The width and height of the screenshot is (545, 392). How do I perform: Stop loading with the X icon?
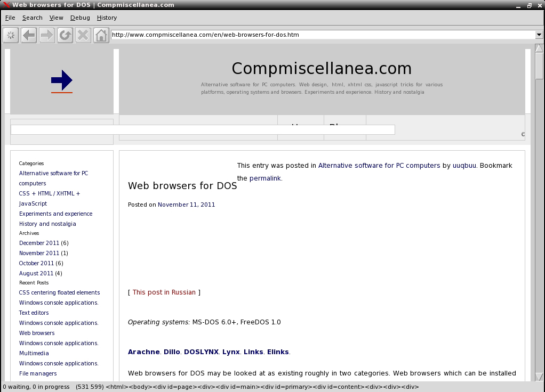(x=83, y=35)
